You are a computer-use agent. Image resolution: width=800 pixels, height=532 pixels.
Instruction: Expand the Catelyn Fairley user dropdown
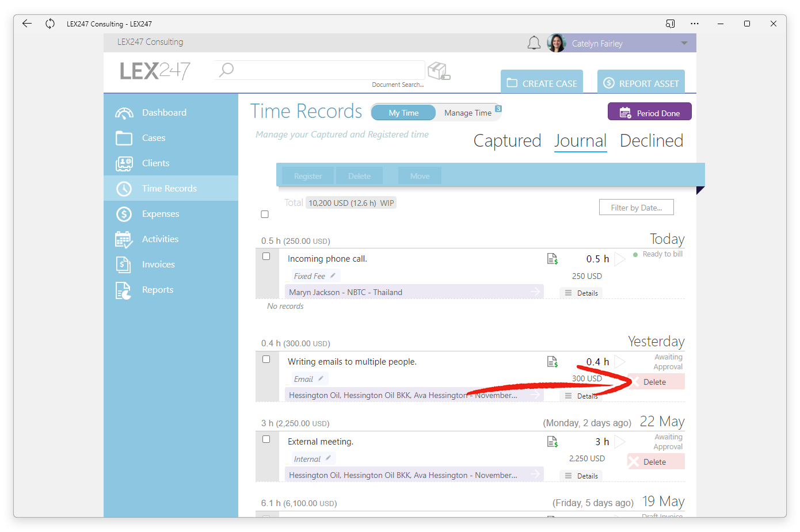[684, 43]
